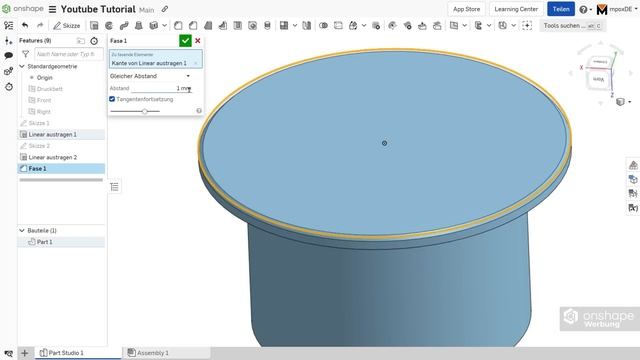Toggle the selection box tool icon

(x=527, y=26)
